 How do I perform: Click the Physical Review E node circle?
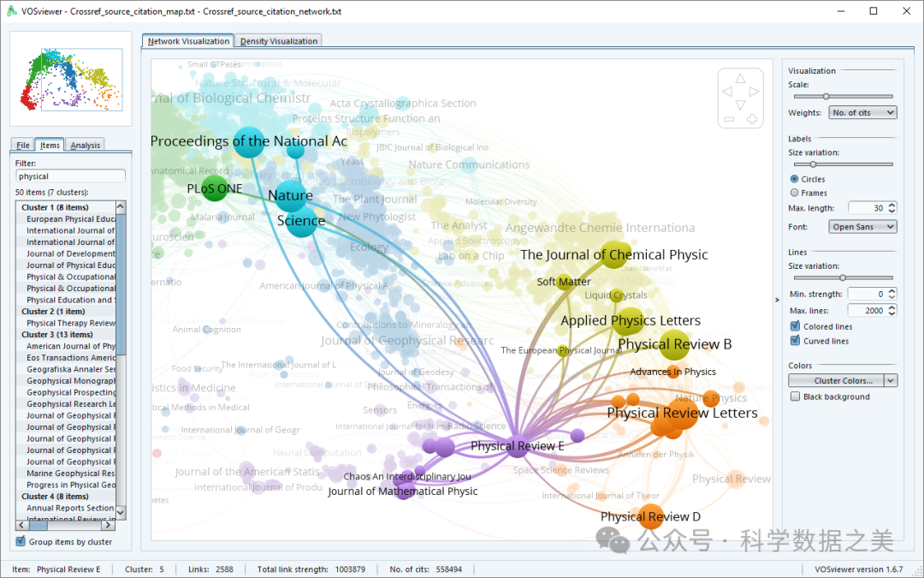point(517,445)
